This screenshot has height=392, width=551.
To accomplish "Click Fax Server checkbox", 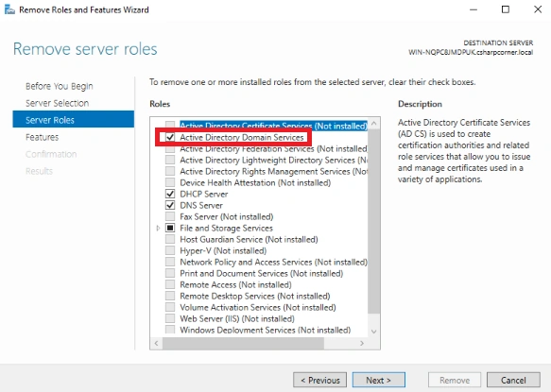I will pos(170,216).
